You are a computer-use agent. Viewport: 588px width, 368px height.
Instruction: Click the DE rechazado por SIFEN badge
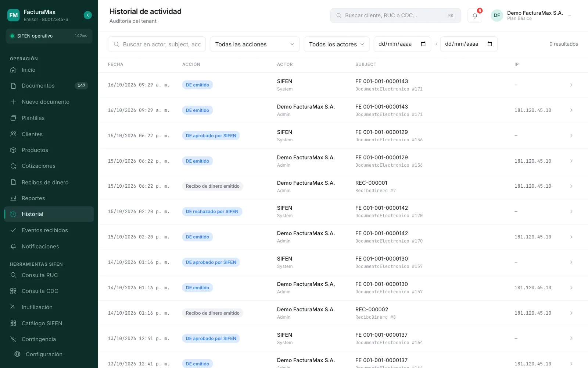pos(212,212)
